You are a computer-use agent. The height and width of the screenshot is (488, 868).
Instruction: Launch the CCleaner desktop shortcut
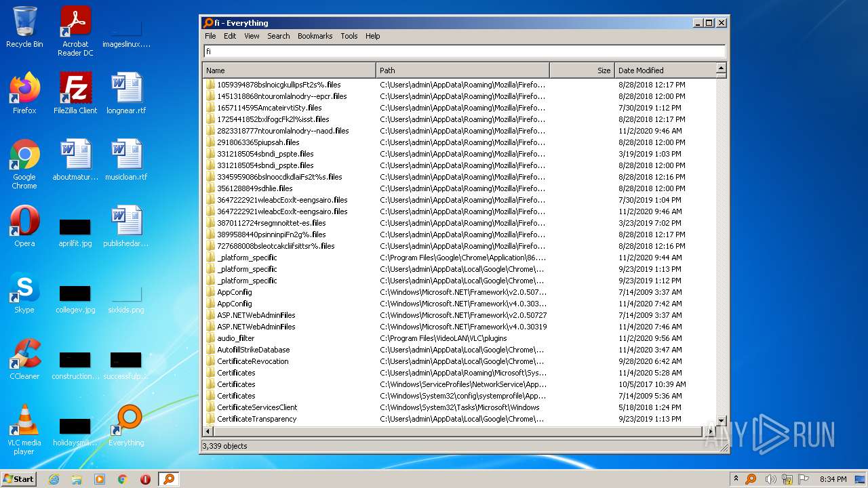pos(24,359)
